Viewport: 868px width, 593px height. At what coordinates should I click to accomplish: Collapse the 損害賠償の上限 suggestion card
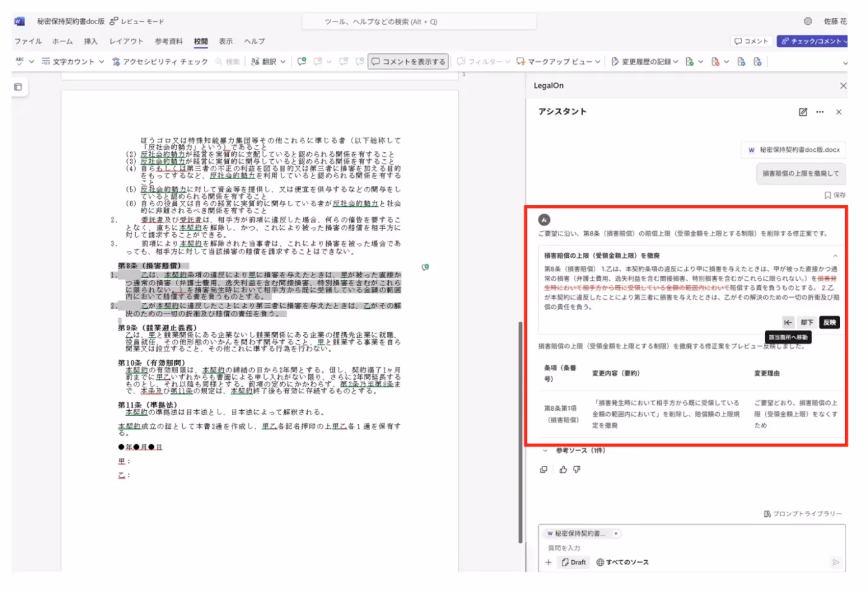click(x=835, y=255)
